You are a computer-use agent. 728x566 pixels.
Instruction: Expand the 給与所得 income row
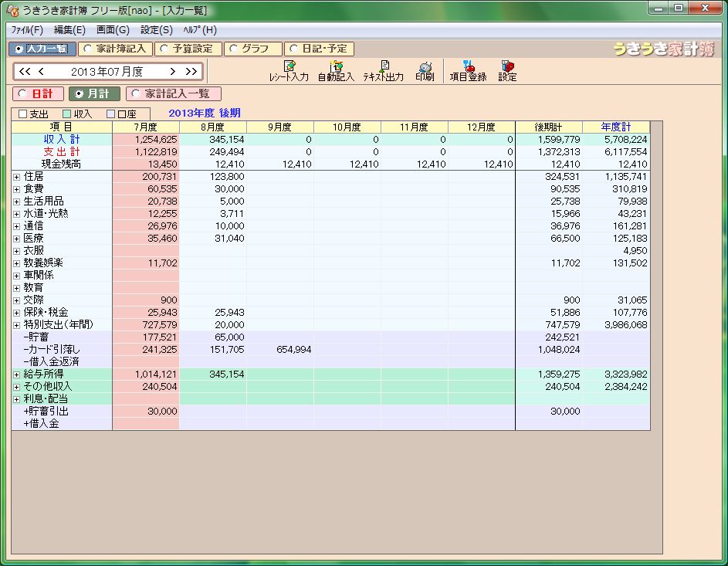(x=17, y=375)
